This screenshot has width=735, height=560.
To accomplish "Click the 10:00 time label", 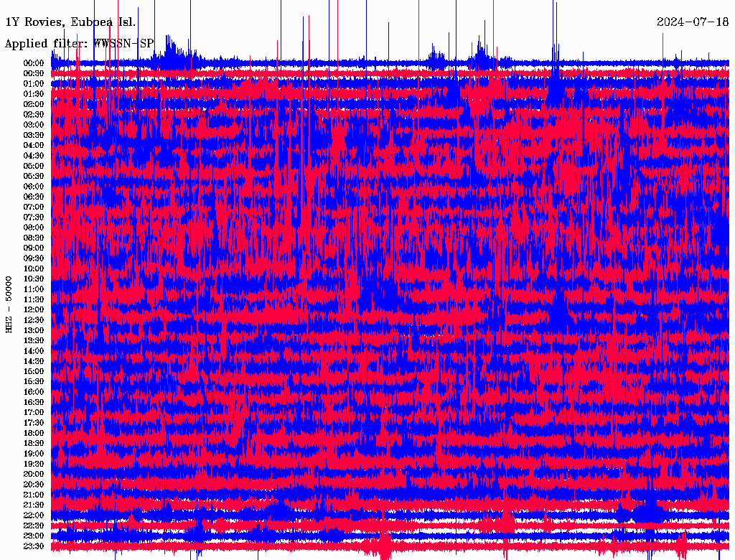I will pyautogui.click(x=34, y=269).
